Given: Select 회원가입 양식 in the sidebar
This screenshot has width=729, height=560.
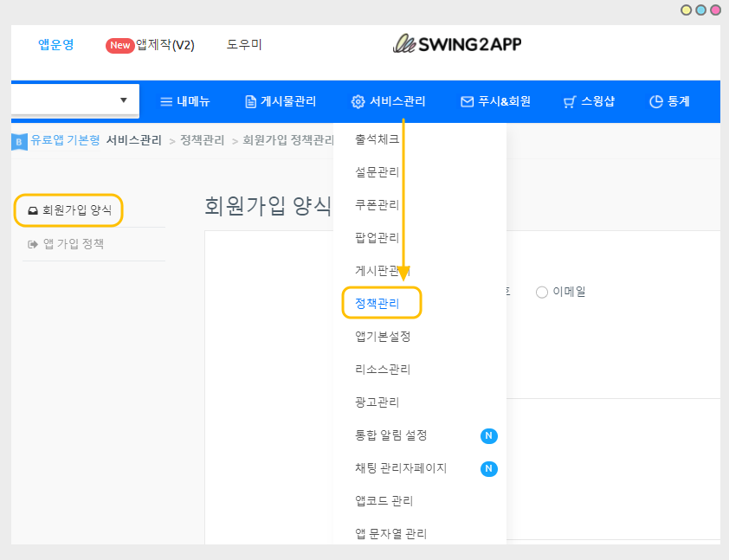Looking at the screenshot, I should [x=70, y=209].
